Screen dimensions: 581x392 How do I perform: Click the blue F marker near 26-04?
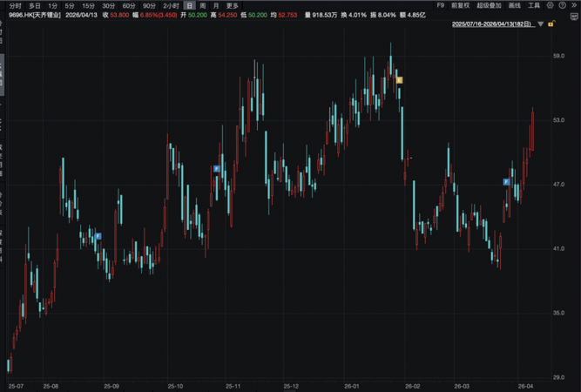pos(506,181)
